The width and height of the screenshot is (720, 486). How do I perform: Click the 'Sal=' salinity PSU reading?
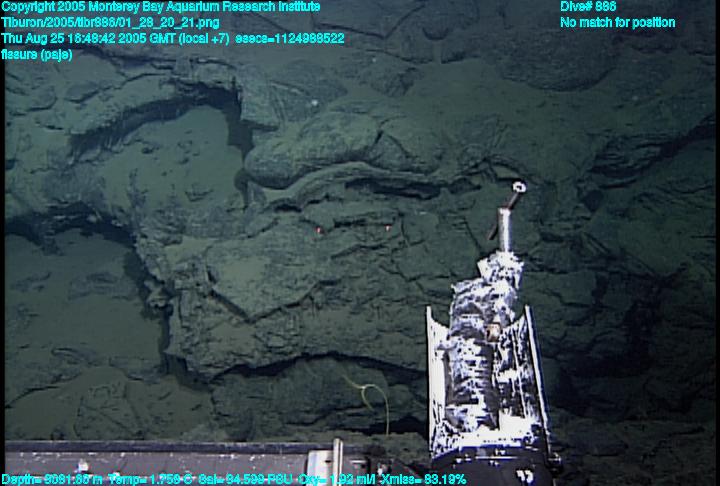point(246,480)
